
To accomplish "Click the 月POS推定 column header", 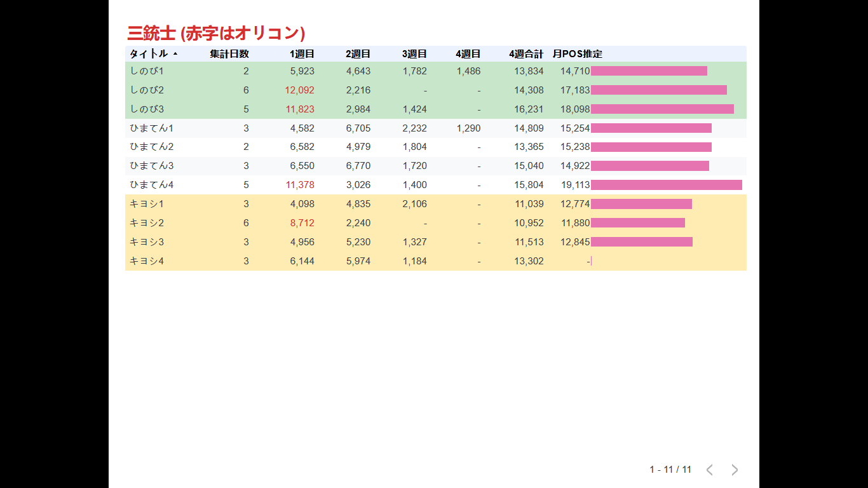I will (x=578, y=54).
